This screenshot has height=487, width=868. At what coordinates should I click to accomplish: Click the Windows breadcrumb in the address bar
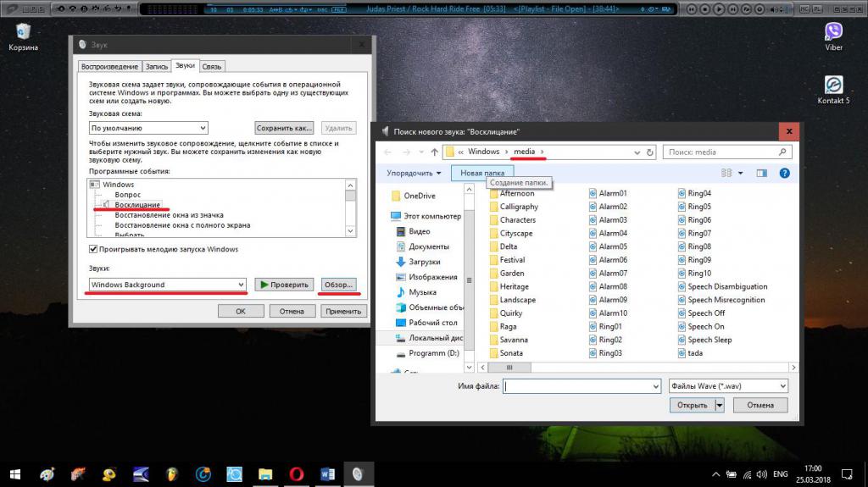pos(483,152)
